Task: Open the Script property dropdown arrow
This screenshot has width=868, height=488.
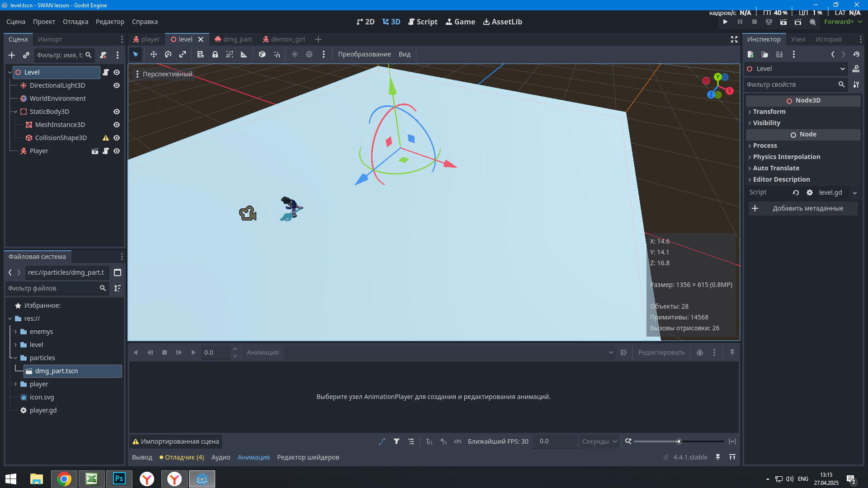Action: tap(855, 193)
